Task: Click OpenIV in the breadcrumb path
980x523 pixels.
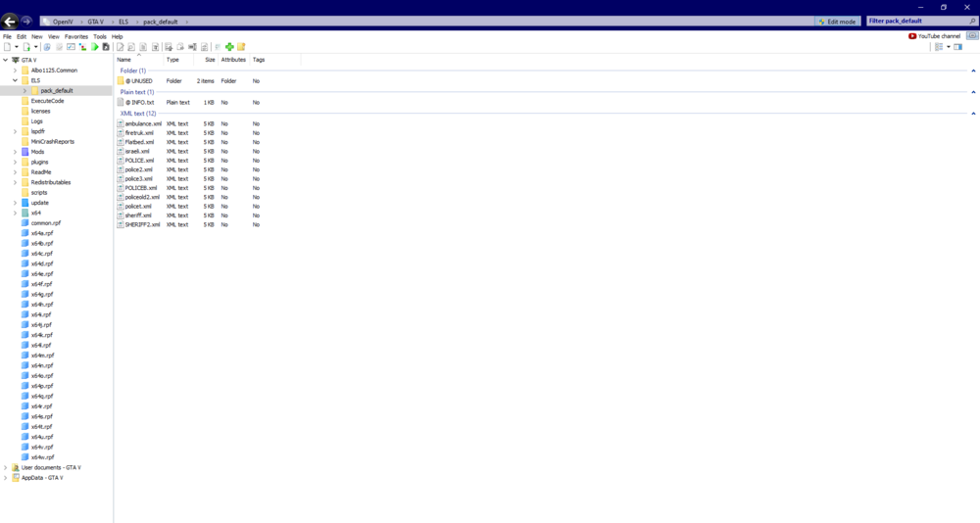Action: coord(63,22)
